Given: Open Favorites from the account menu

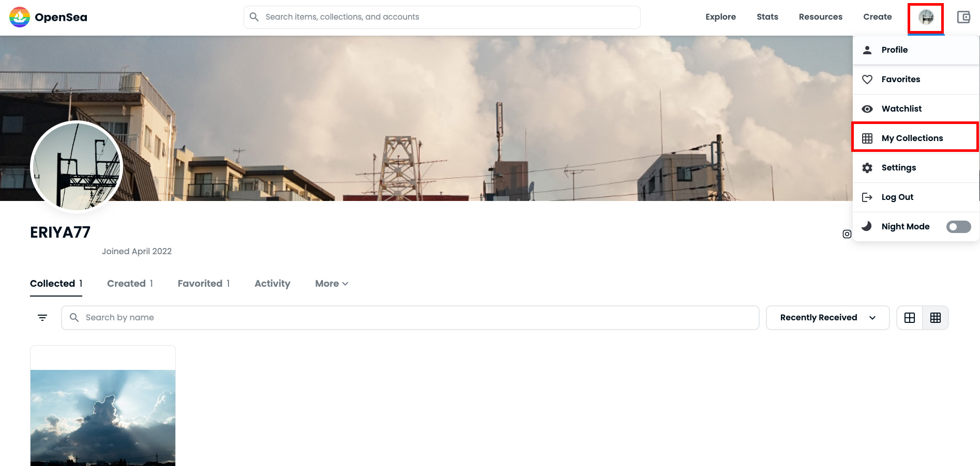Looking at the screenshot, I should 916,80.
